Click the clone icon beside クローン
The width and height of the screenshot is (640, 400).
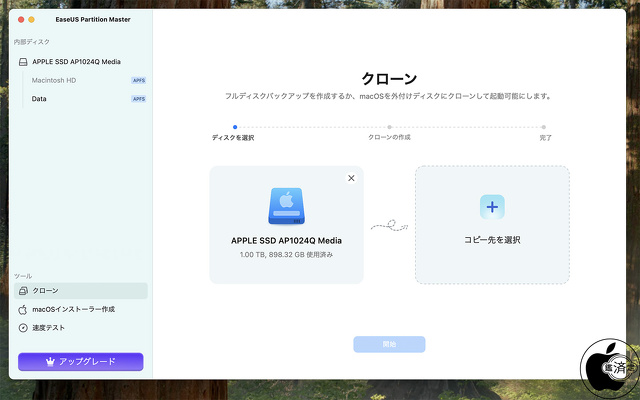23,291
